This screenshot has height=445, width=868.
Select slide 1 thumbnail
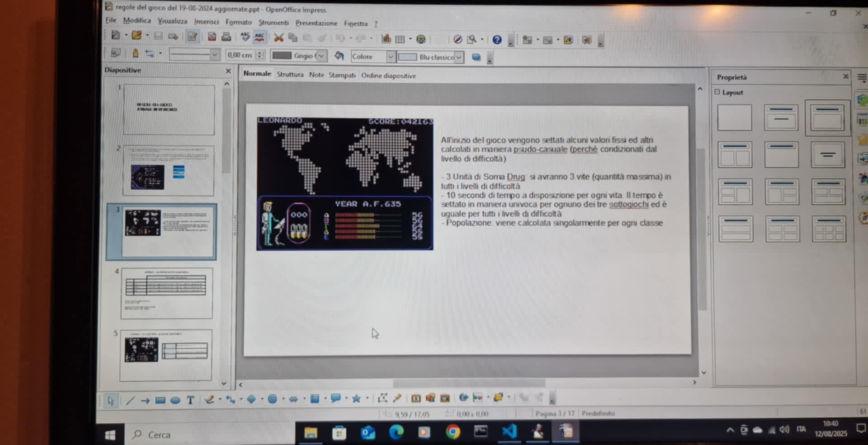[169, 109]
